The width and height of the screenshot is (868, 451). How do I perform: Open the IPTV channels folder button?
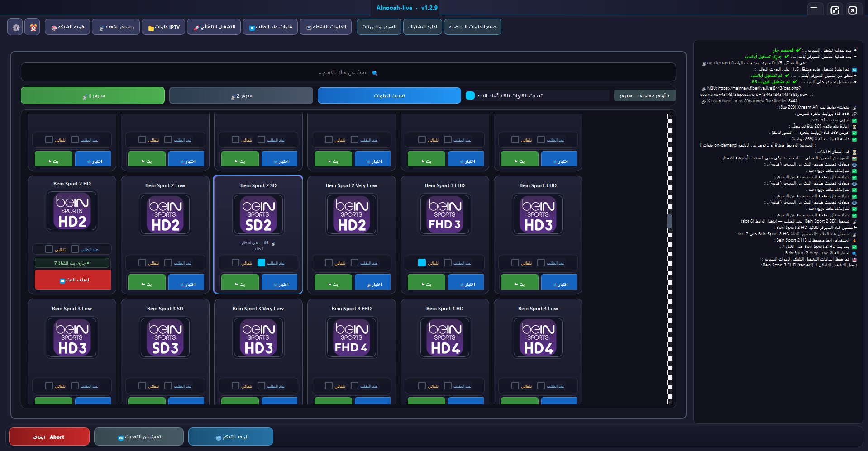[x=163, y=27]
